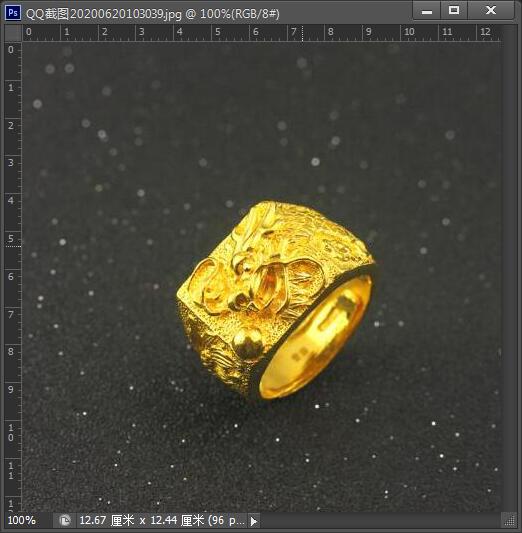Click the document title QQ截图20200620103039.jpg
Viewport: 522px width, 533px height.
coord(104,14)
